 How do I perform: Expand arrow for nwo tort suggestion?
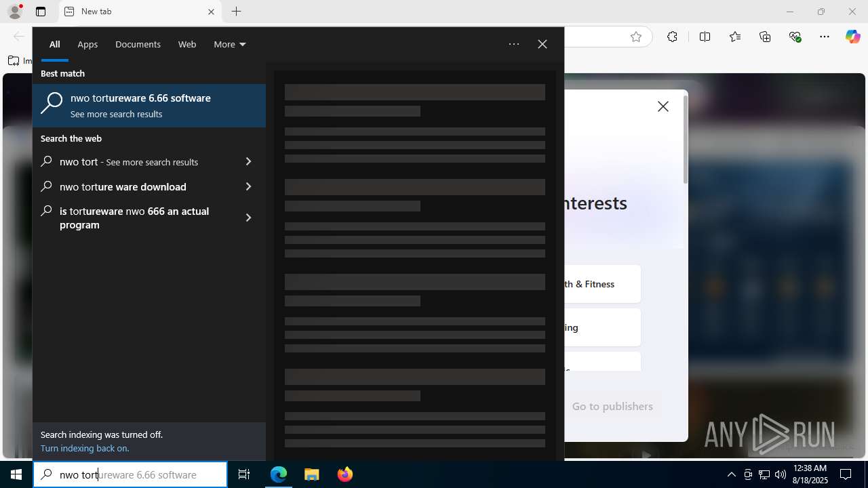point(248,162)
